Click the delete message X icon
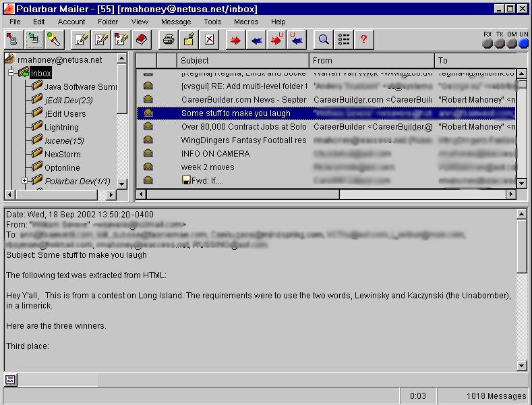This screenshot has width=532, height=405. [209, 40]
